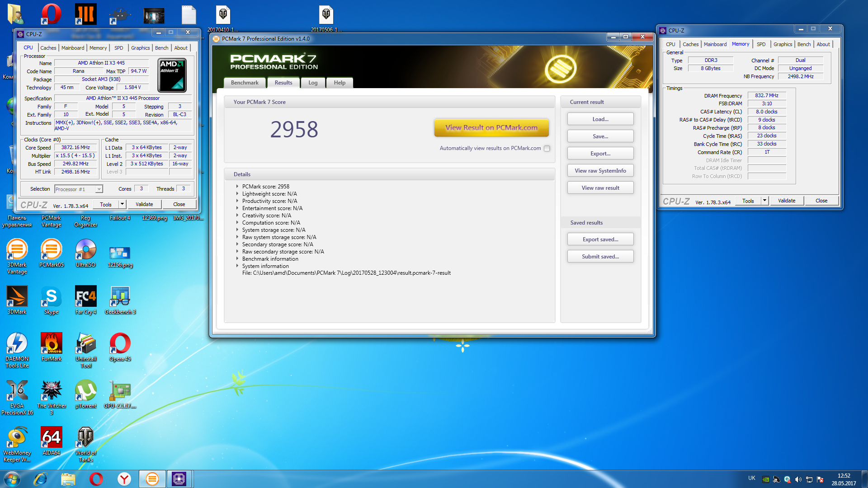Switch to the Log tab in PCMark 7
Screen dimensions: 868x488
pyautogui.click(x=313, y=83)
